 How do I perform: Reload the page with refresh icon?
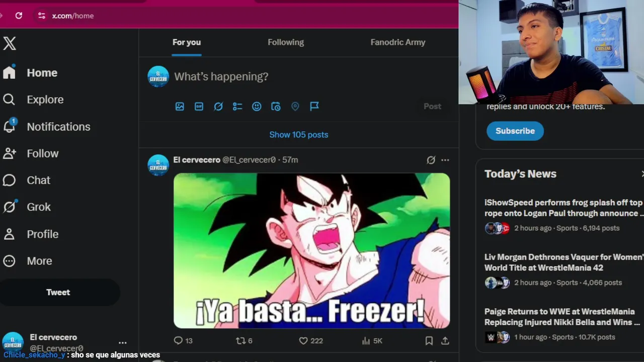pos(19,16)
